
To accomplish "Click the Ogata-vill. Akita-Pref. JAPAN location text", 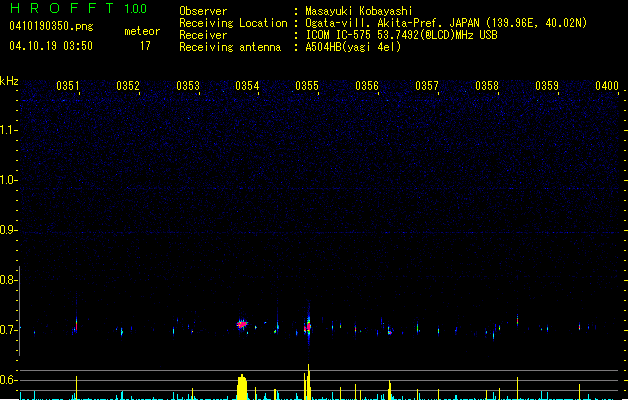I will 446,23.
